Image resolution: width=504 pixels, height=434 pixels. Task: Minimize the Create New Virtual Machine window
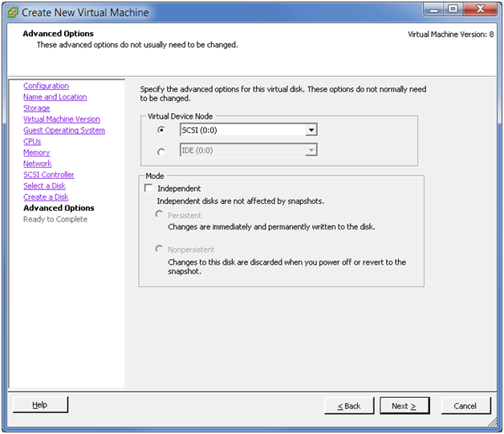433,9
